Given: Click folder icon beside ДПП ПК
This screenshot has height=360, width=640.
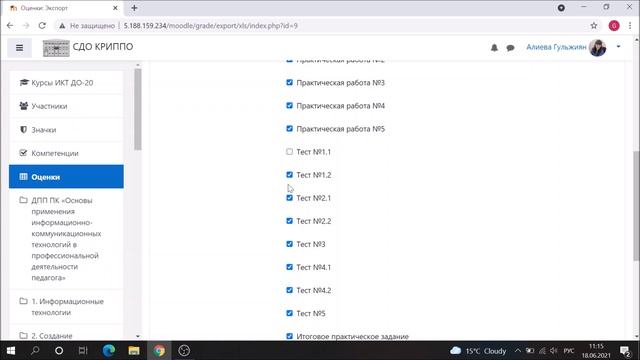Looking at the screenshot, I should [23, 200].
